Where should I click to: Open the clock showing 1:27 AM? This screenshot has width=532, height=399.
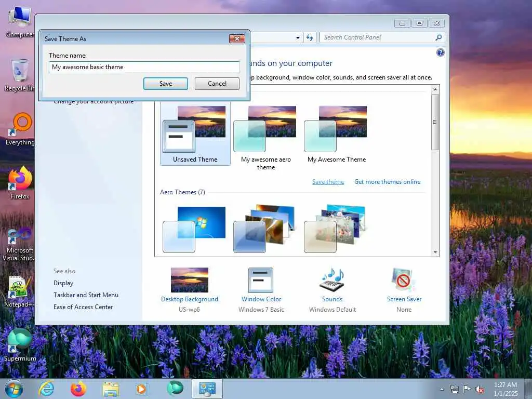tap(506, 389)
